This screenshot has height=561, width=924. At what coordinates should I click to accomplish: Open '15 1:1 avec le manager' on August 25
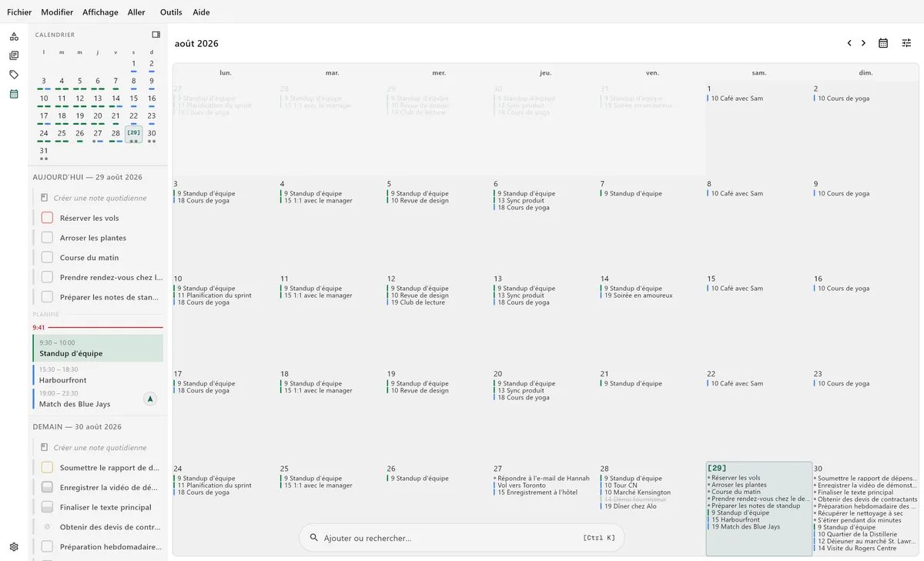(318, 486)
